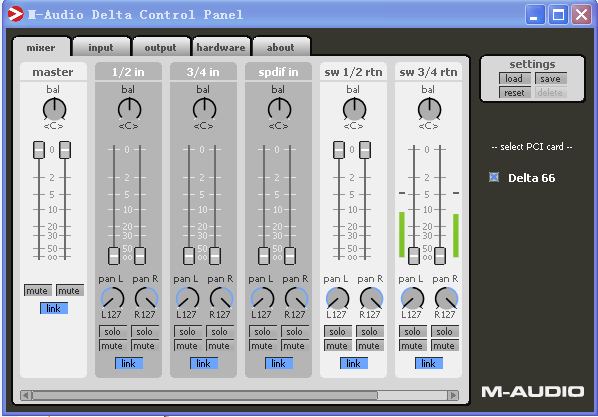Switch to the hardware tab
This screenshot has width=598, height=417.
221,47
